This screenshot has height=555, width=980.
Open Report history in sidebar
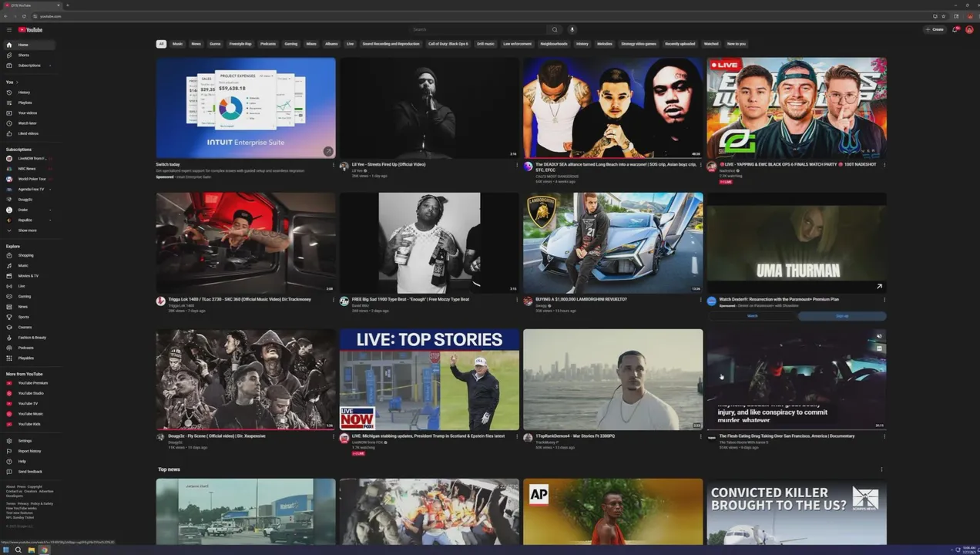click(x=29, y=451)
